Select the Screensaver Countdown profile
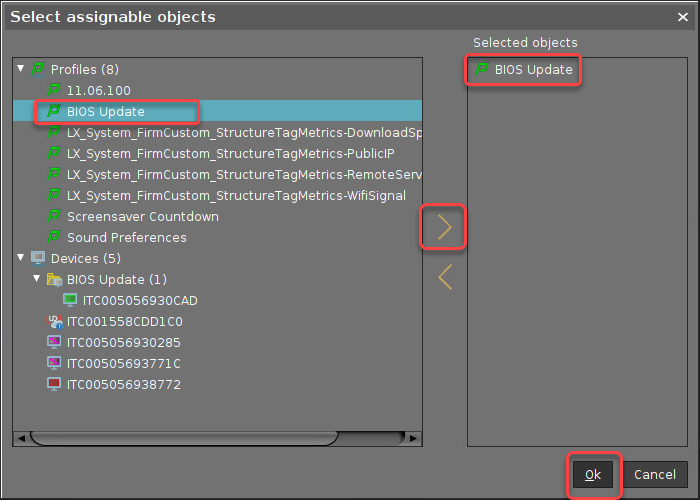This screenshot has width=700, height=500. pyautogui.click(x=142, y=217)
